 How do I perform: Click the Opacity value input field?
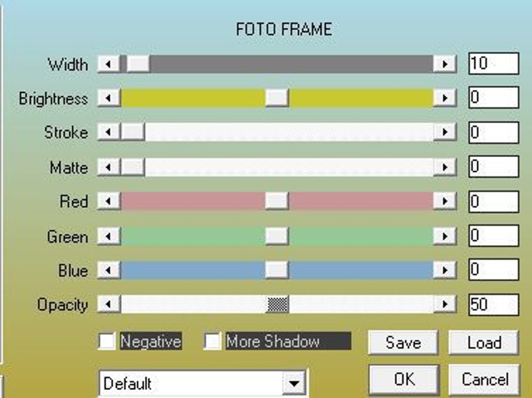493,305
